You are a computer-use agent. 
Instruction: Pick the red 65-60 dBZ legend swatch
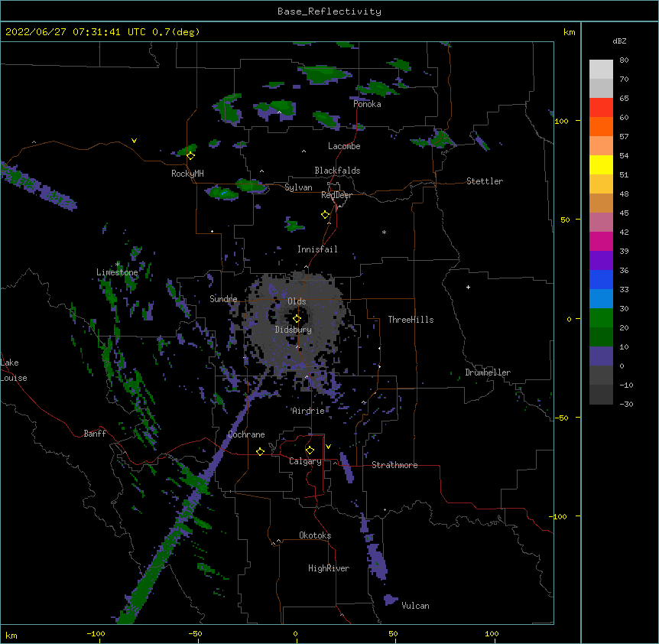click(x=601, y=108)
